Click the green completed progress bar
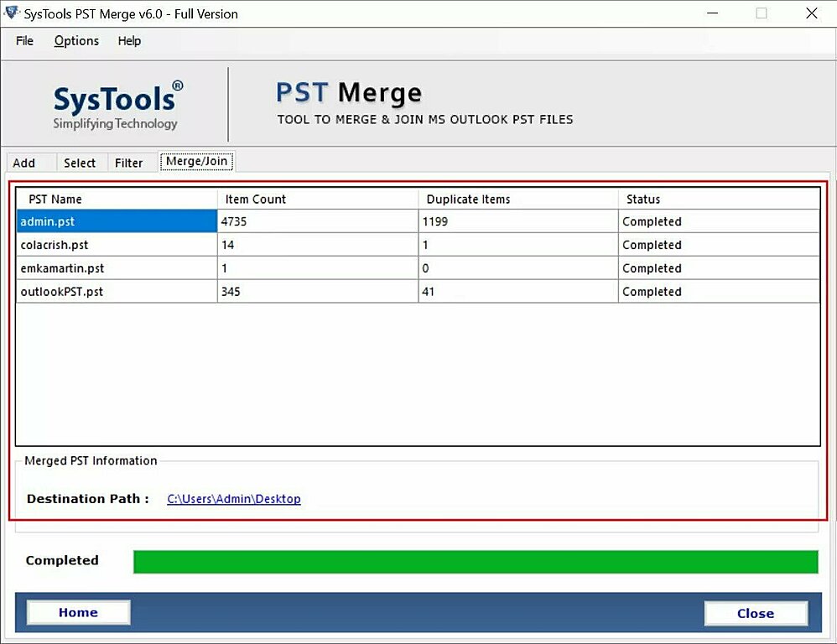This screenshot has width=837, height=644. [476, 562]
